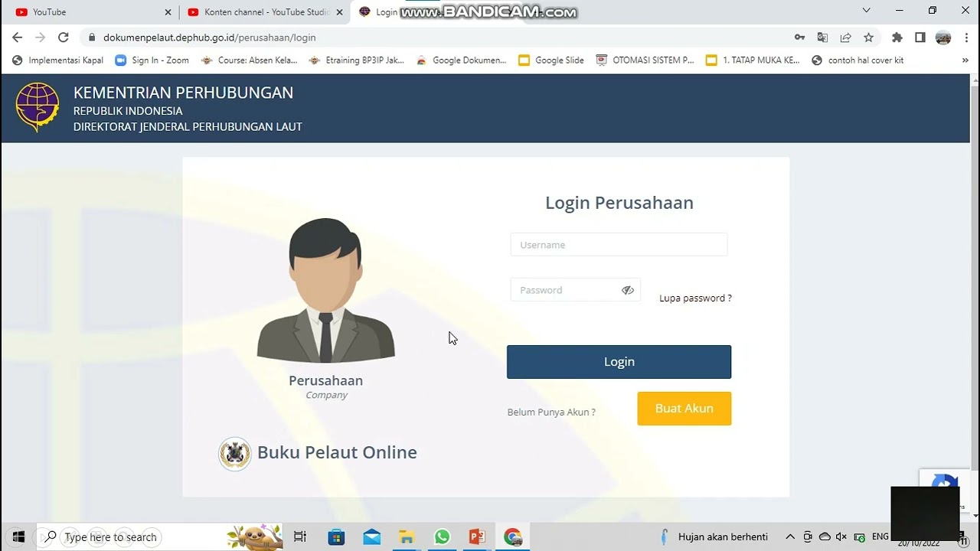Open Course: Absen Kela... bookmark
The width and height of the screenshot is (980, 551).
tap(249, 60)
